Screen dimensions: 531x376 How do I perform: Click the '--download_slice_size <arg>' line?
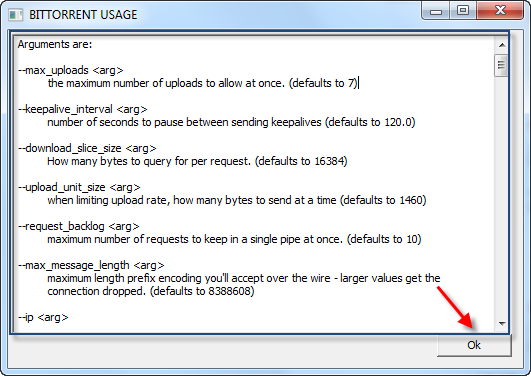pyautogui.click(x=87, y=148)
